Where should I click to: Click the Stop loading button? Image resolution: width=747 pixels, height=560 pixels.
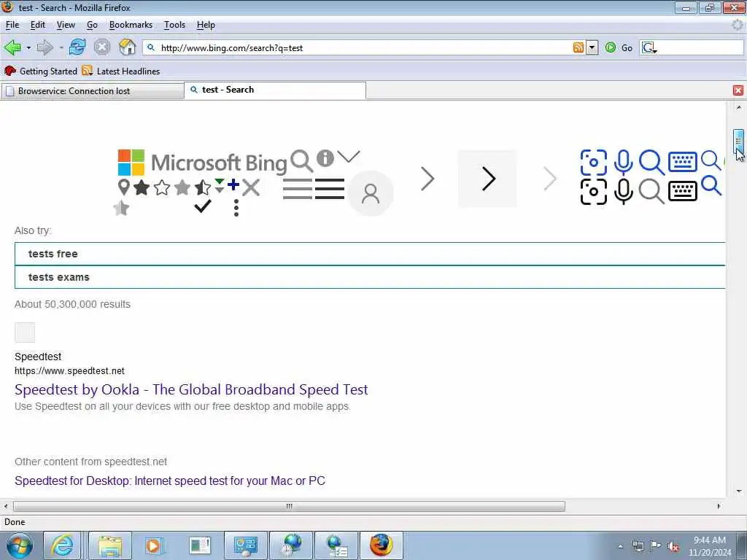click(101, 47)
